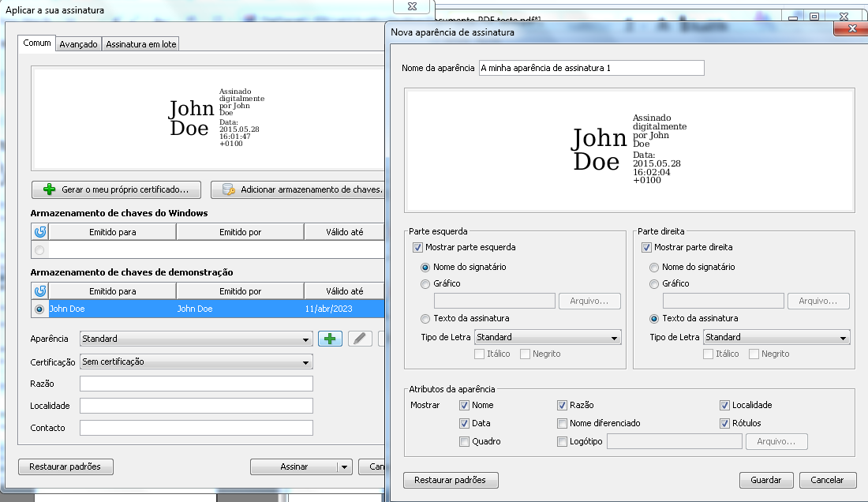Expand 'Tipo de Letra' dropdown in Parte direita
Screen dimensions: 868x502
[x=775, y=338]
